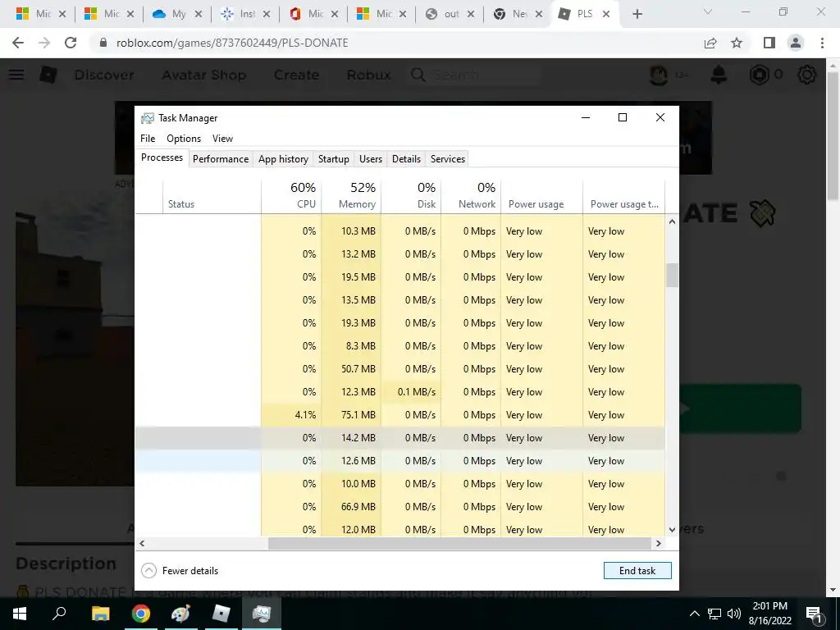Viewport: 840px width, 630px height.
Task: Open the Robux link in Roblox navbar
Action: pos(368,75)
